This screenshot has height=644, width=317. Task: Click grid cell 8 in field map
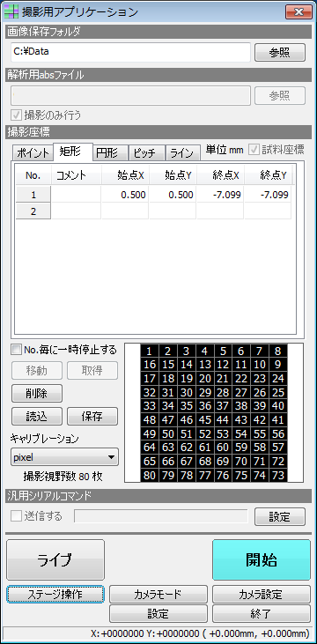(278, 352)
